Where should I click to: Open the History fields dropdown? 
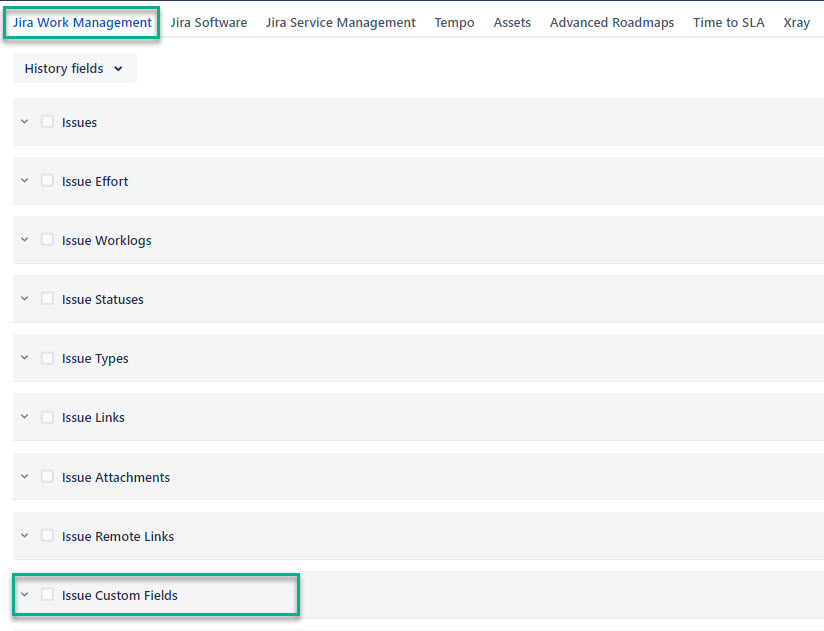tap(74, 69)
